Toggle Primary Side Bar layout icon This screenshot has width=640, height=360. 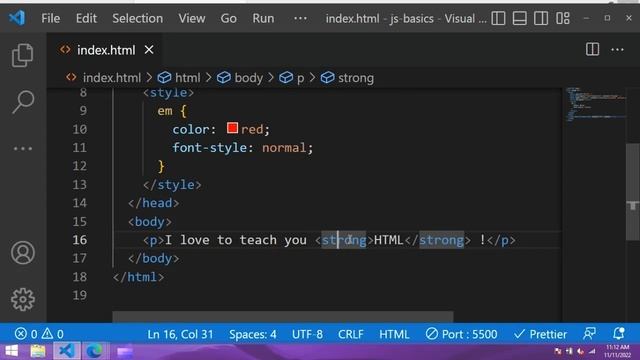[x=498, y=18]
